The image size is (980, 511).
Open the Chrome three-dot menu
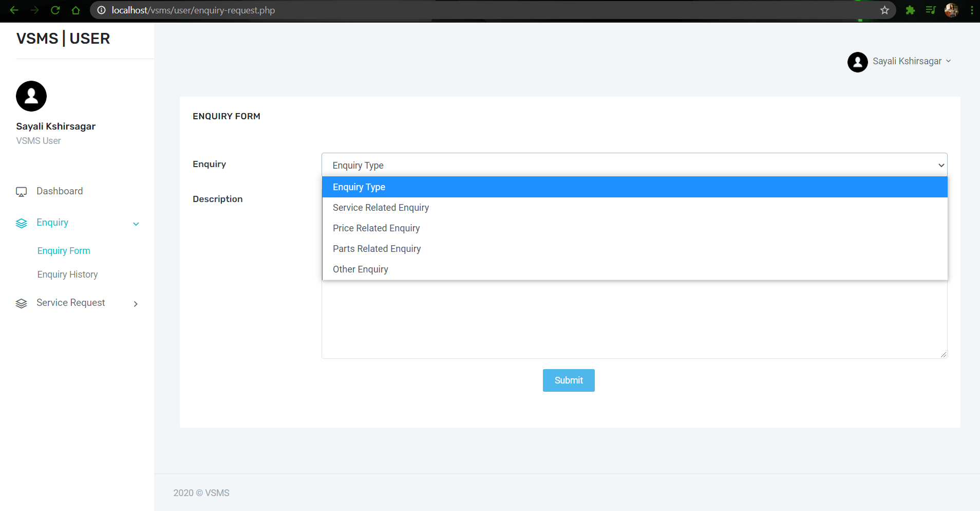pos(972,10)
